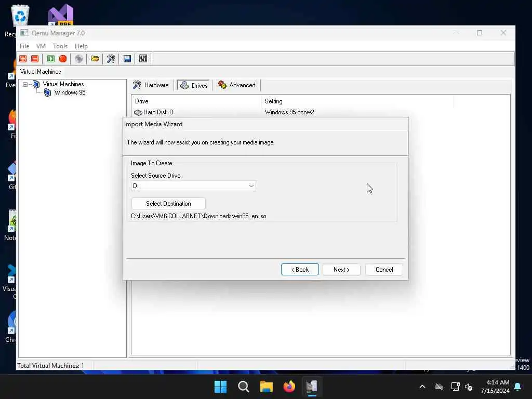This screenshot has width=532, height=399.
Task: Open the VM menu
Action: click(x=41, y=46)
